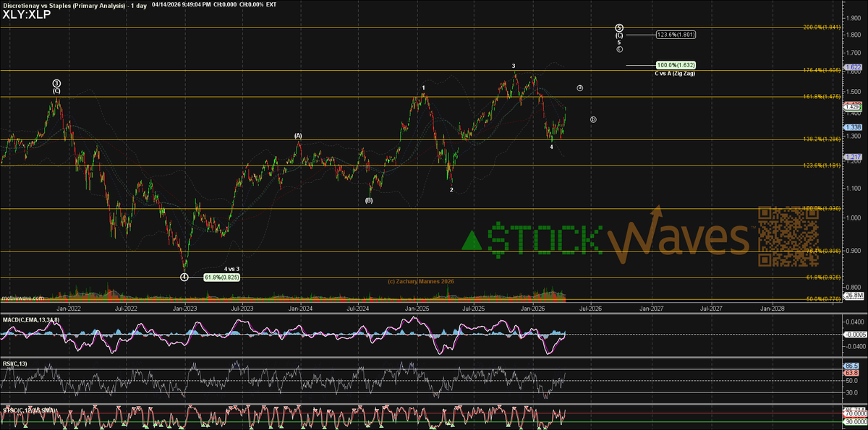Click the (C) label beneath the circled 3
The image size is (868, 430).
[x=56, y=91]
